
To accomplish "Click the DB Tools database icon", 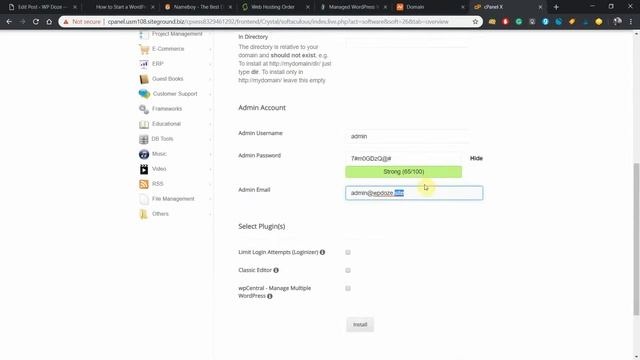I will tap(144, 139).
